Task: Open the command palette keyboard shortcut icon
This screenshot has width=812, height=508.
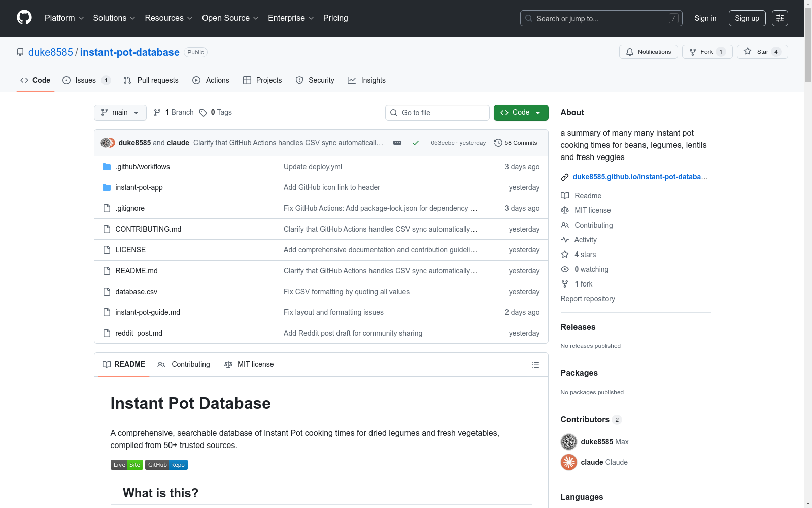Action: [x=673, y=18]
